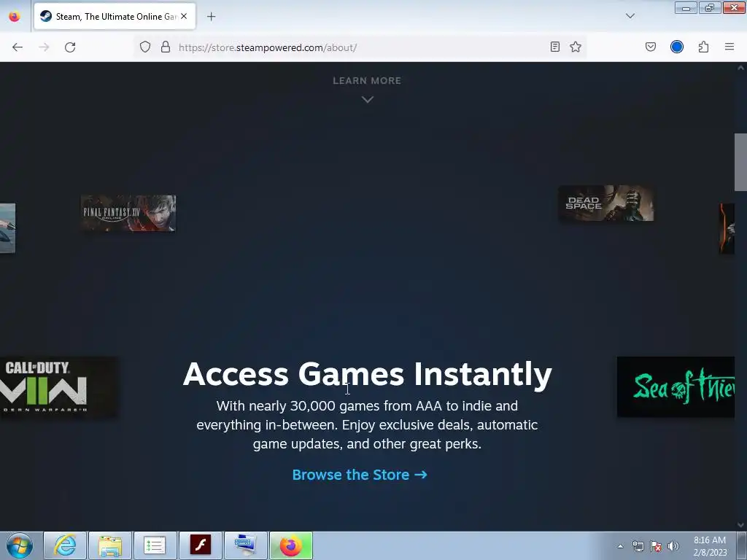Open Windows Explorer folder in taskbar

point(110,545)
